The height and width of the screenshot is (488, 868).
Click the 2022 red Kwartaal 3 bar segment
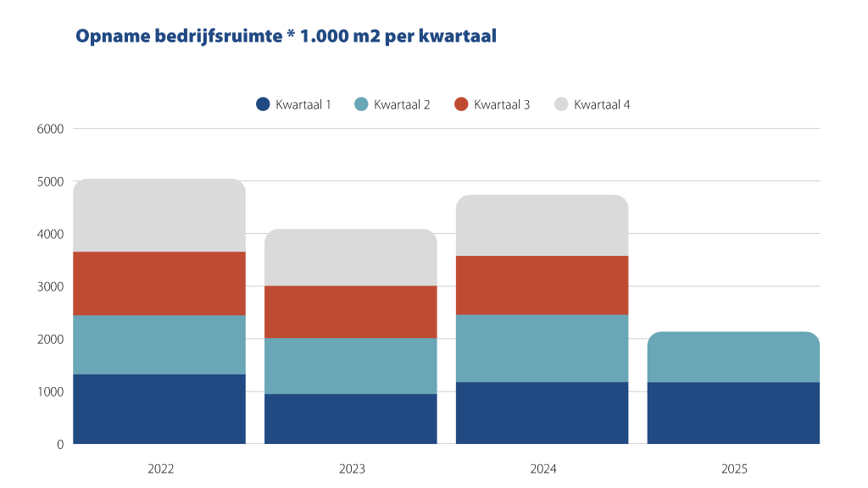tap(159, 283)
